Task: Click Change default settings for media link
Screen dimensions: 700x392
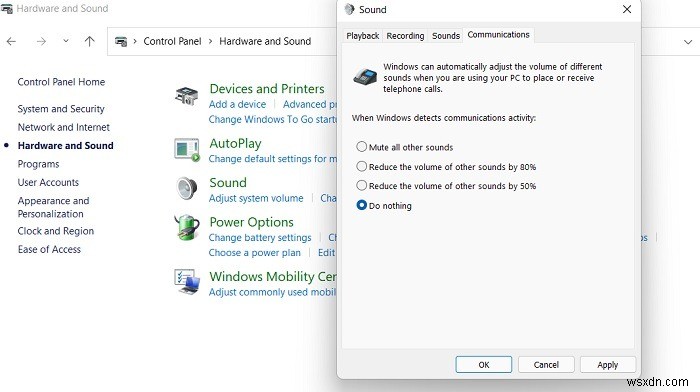Action: coord(273,159)
